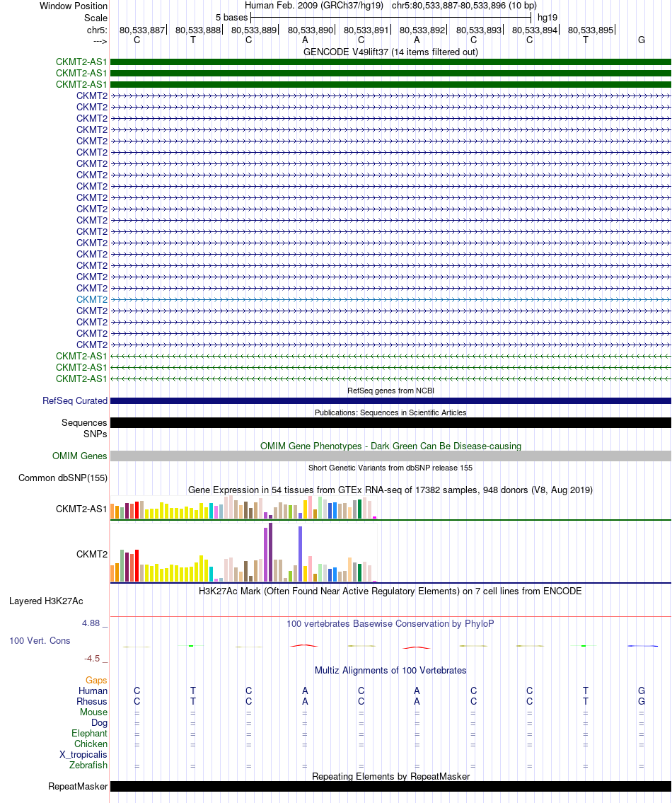Select the light-blue highlighted CKMT2 transcript label

pyautogui.click(x=92, y=299)
